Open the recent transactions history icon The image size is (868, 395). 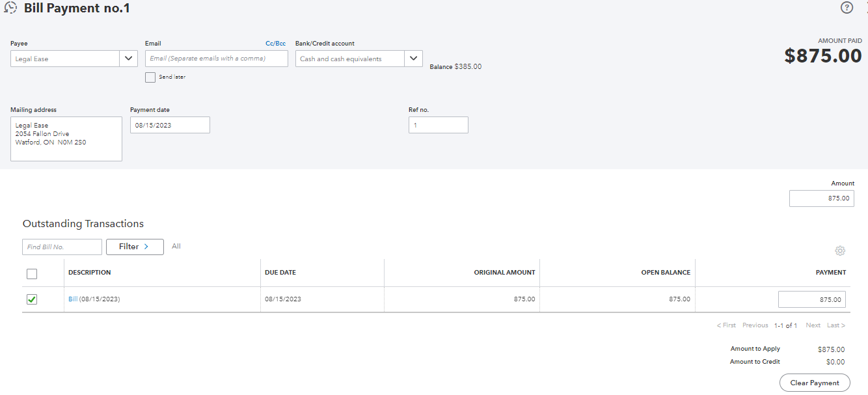(x=10, y=8)
